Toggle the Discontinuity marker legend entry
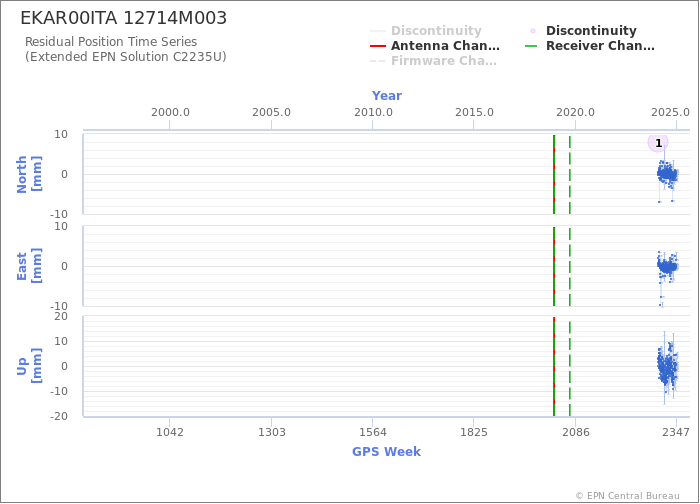Viewport: 700px width, 504px height. point(583,30)
